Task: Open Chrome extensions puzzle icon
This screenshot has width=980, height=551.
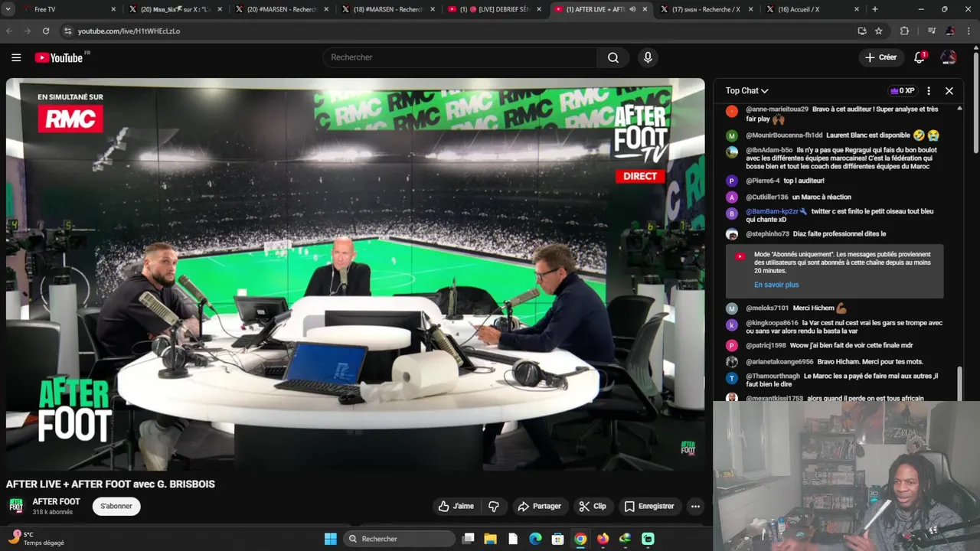Action: coord(904,31)
